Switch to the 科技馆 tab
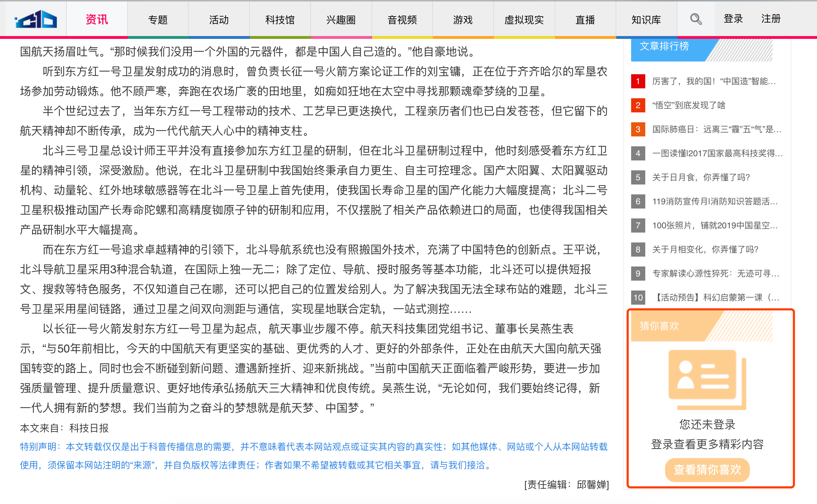Image resolution: width=817 pixels, height=504 pixels. coord(280,20)
